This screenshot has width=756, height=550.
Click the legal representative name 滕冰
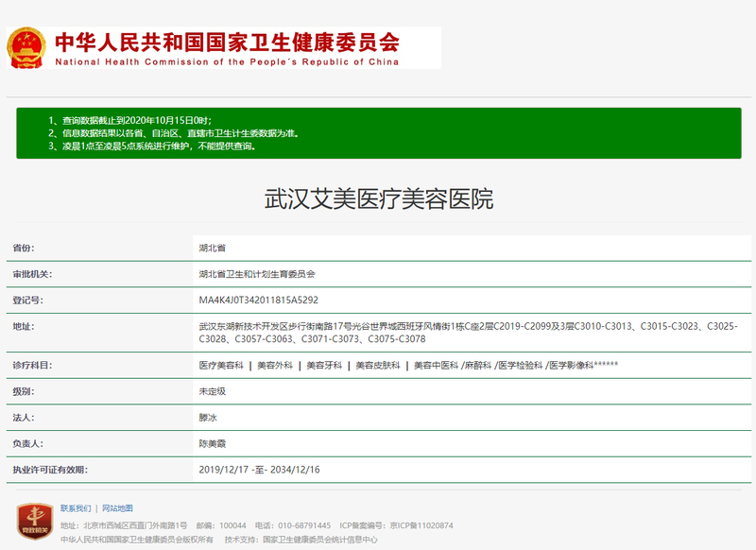208,417
